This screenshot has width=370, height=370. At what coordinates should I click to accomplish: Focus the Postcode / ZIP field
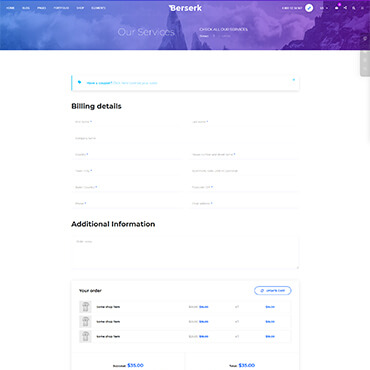coord(243,187)
